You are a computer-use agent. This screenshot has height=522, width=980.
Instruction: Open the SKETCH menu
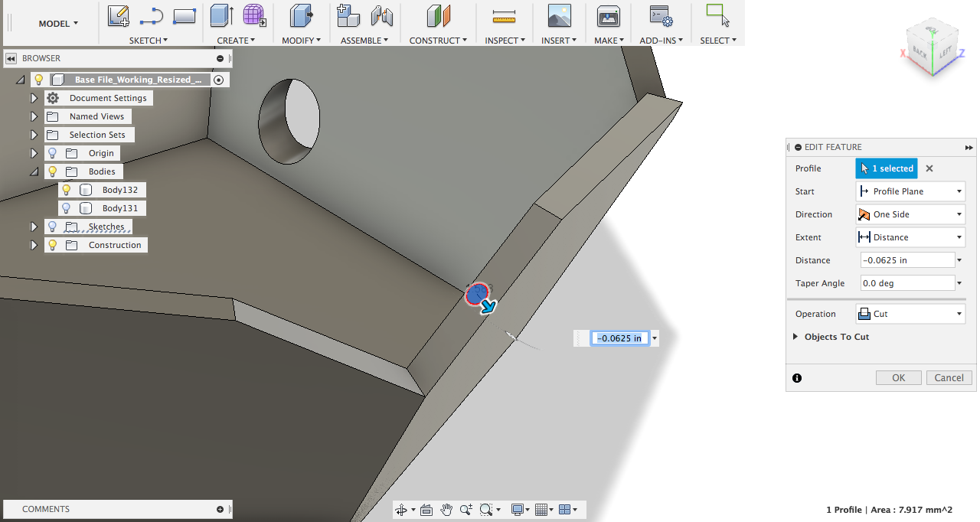[149, 41]
